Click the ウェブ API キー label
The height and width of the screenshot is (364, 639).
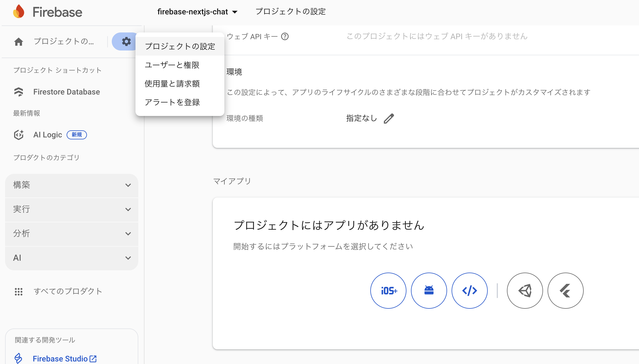(252, 36)
